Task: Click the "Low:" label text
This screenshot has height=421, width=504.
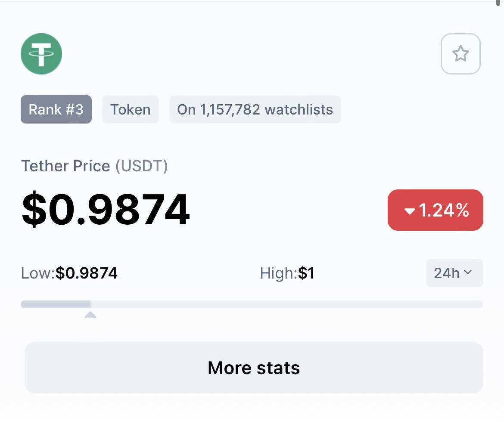Action: [x=38, y=273]
